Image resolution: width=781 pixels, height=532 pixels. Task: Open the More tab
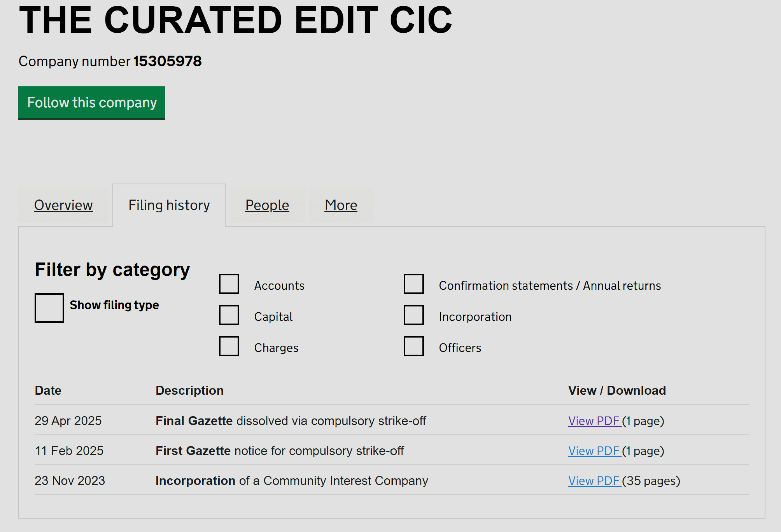click(x=341, y=205)
